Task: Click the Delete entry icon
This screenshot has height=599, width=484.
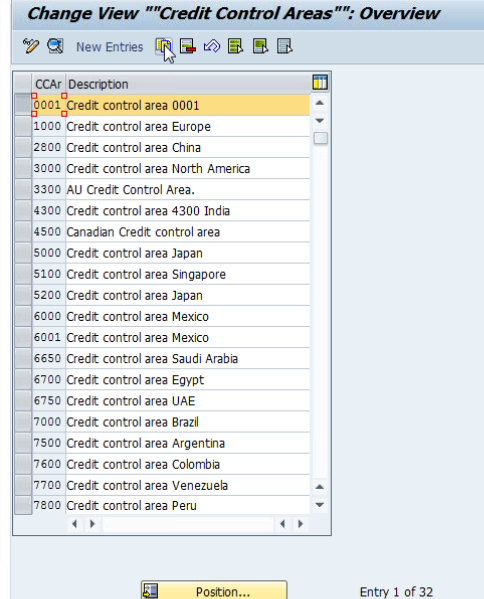Action: pyautogui.click(x=188, y=46)
